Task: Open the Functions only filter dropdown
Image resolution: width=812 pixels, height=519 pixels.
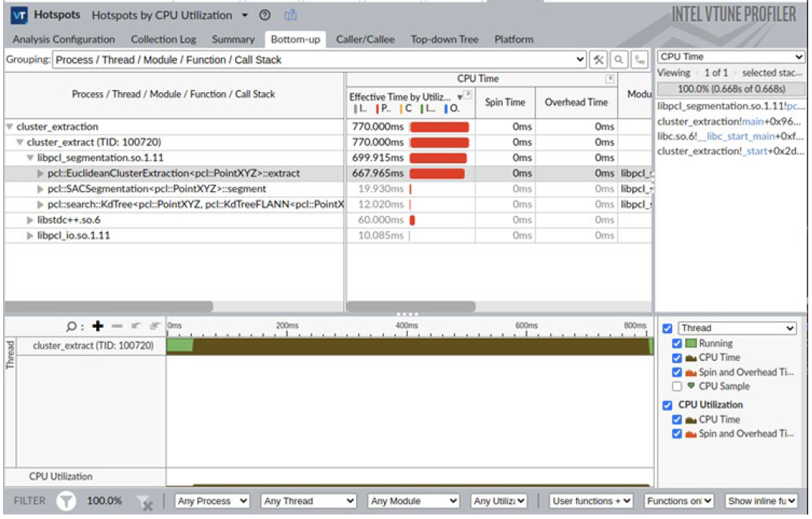Action: point(678,502)
